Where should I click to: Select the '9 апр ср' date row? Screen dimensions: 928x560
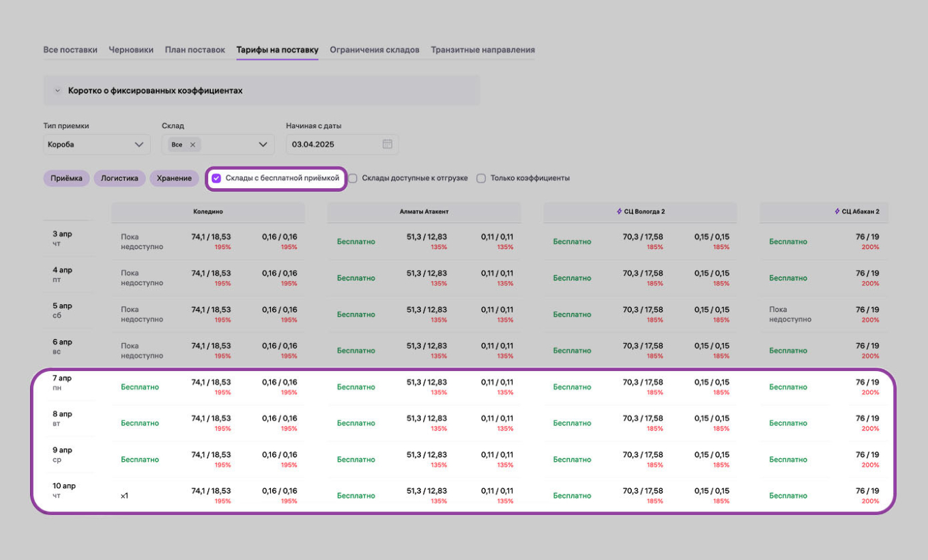point(62,455)
